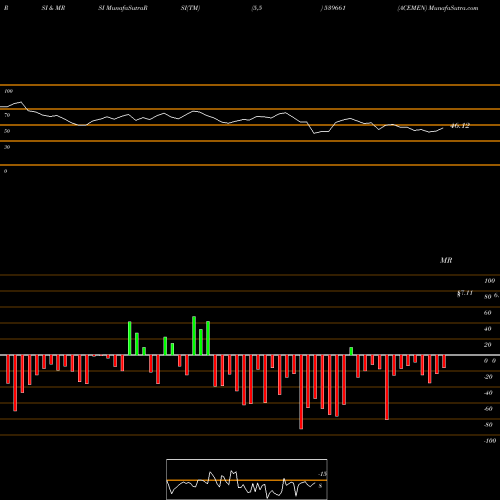Click the '(5,5' parameter text in header
500x500 pixels.
click(x=257, y=8)
